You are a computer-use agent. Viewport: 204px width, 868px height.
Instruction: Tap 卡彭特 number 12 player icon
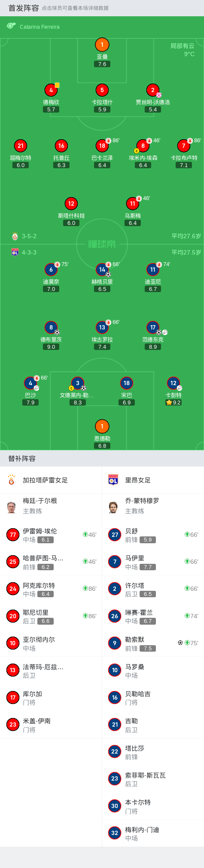pos(174,383)
